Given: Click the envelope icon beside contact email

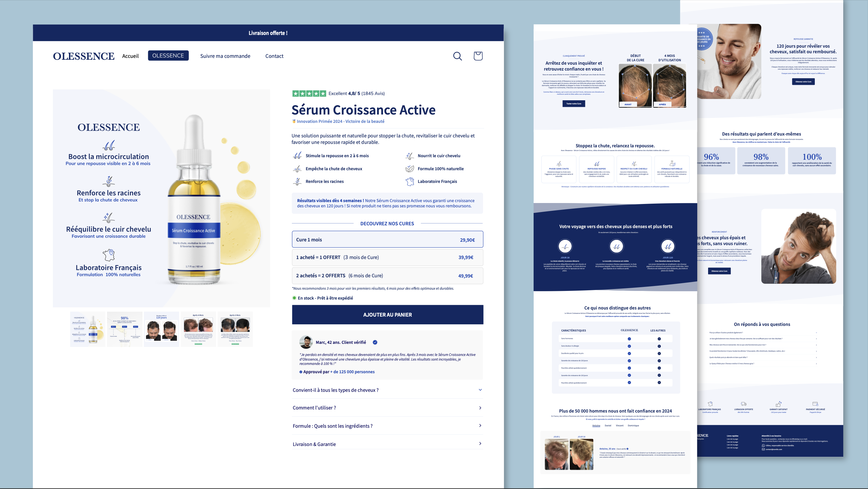Looking at the screenshot, I should (x=763, y=449).
